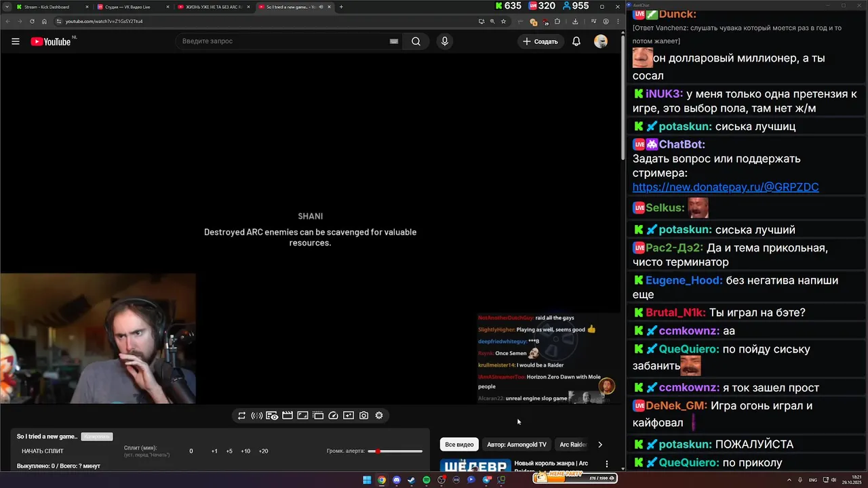Toggle loop icon in player toolbar
868x488 pixels.
point(241,415)
